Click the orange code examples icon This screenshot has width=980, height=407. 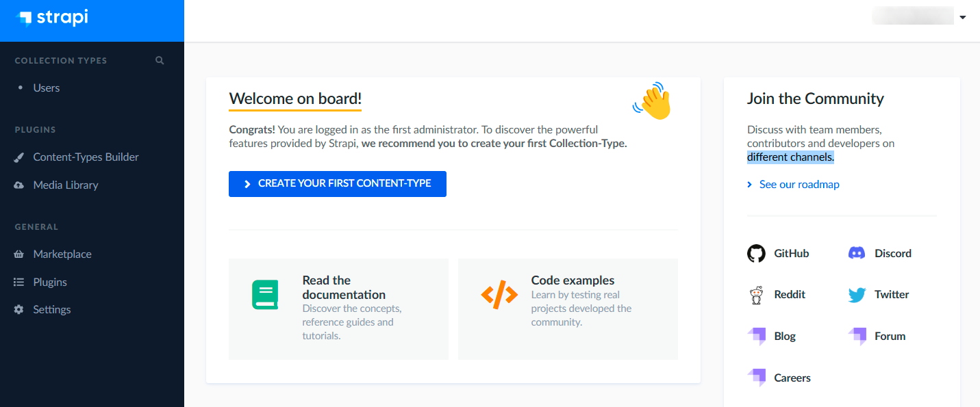click(x=499, y=295)
